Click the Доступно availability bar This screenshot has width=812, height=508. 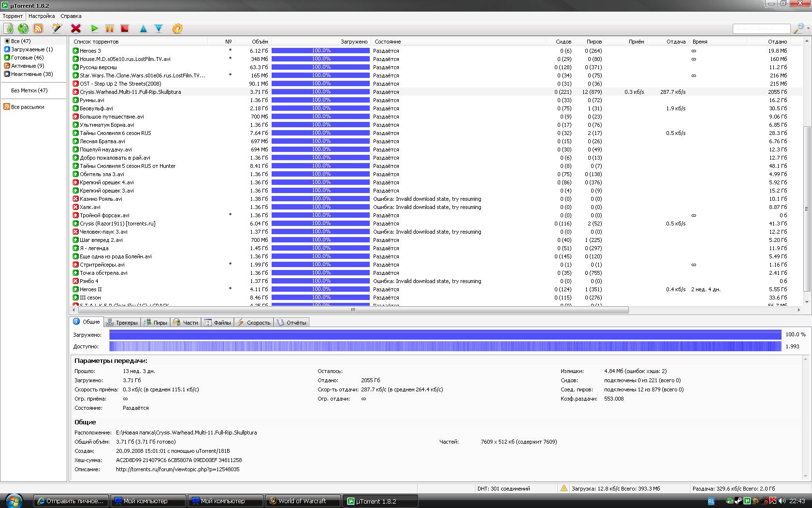tap(445, 346)
